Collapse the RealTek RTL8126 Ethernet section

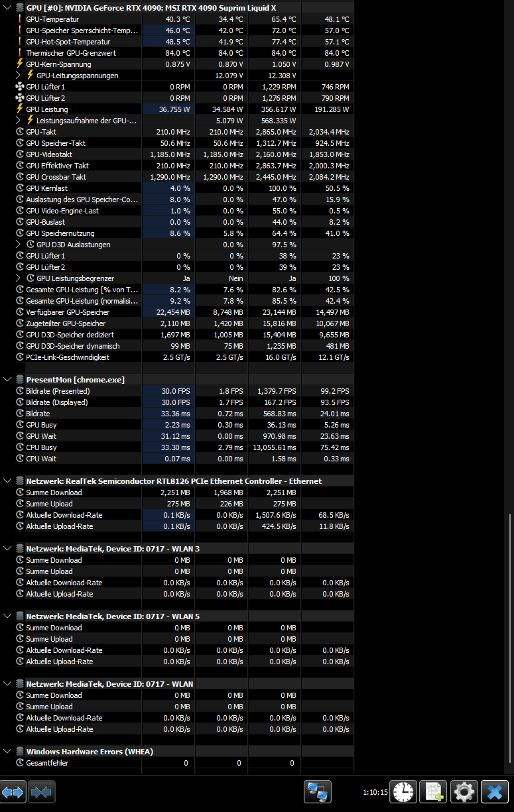click(x=7, y=481)
